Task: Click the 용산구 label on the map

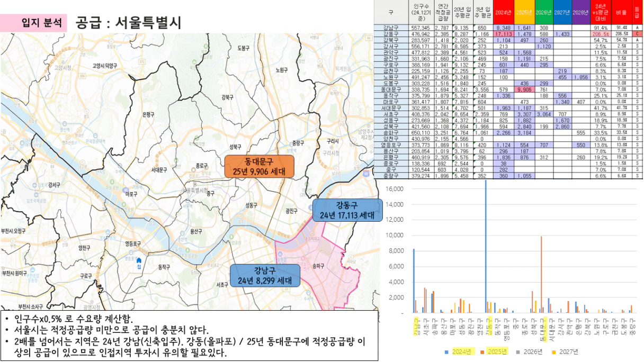Action: (x=196, y=231)
